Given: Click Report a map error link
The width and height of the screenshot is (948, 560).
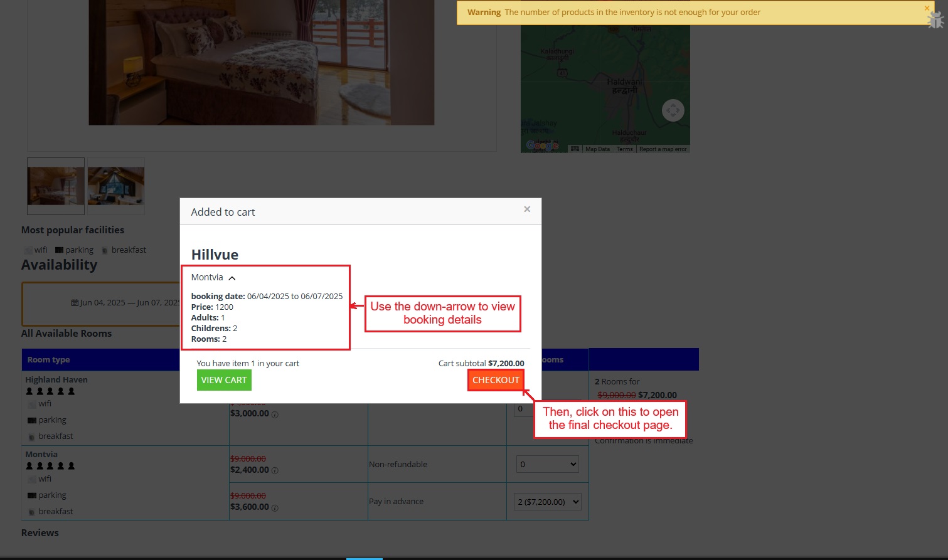Looking at the screenshot, I should 663,149.
